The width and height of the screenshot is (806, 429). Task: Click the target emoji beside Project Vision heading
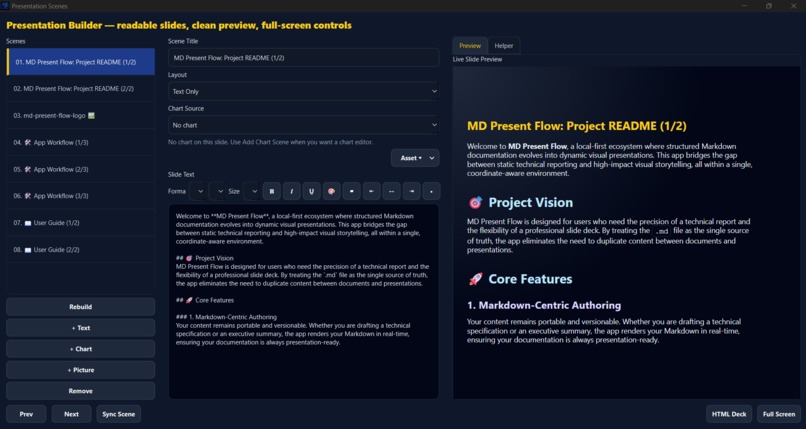coord(475,203)
